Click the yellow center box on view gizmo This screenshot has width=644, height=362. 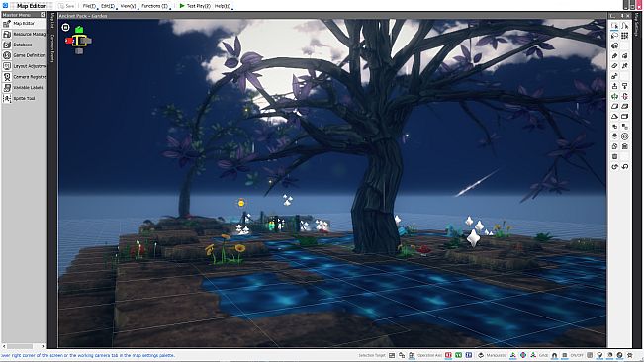(x=79, y=41)
